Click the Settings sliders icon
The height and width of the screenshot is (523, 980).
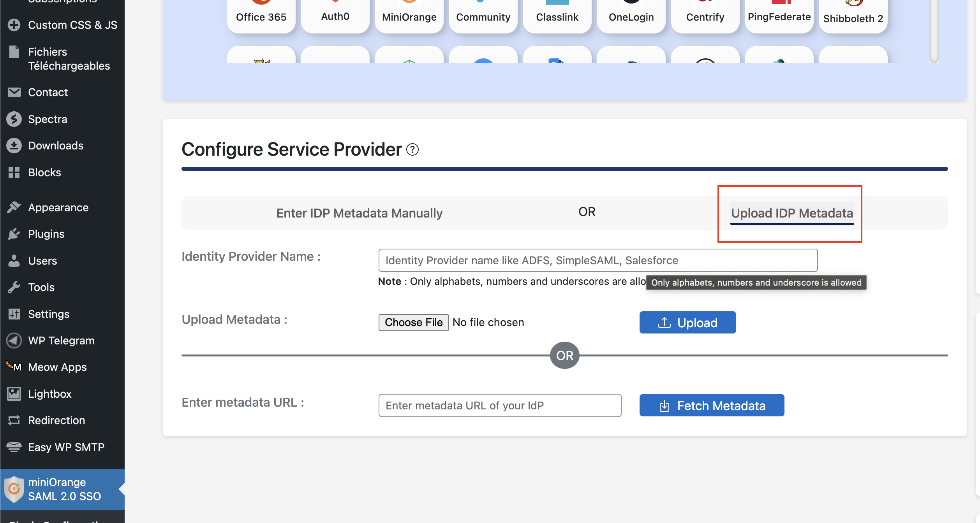14,314
